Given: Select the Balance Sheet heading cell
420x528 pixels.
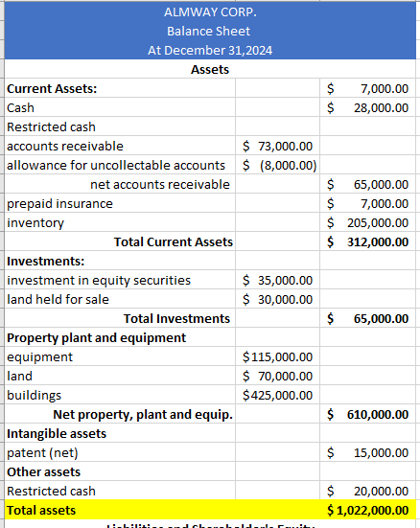Looking at the screenshot, I should (x=210, y=31).
